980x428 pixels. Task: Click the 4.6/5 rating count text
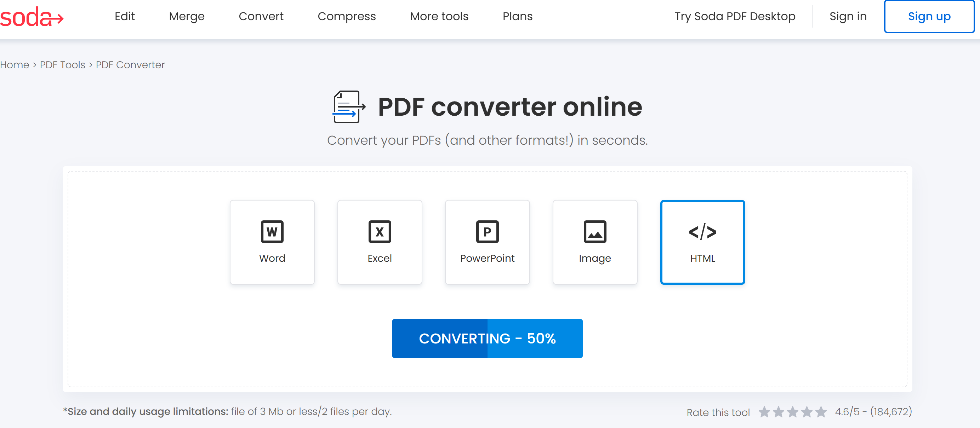pyautogui.click(x=873, y=412)
